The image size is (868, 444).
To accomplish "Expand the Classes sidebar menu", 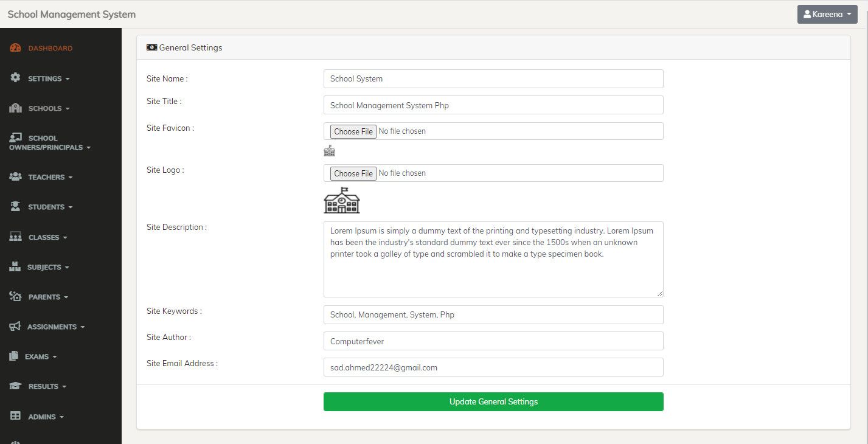I will pyautogui.click(x=47, y=237).
